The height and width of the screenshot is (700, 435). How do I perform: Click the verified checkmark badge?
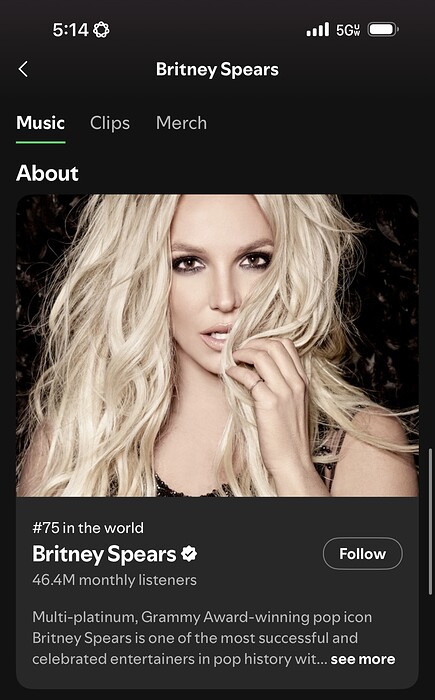tap(189, 554)
